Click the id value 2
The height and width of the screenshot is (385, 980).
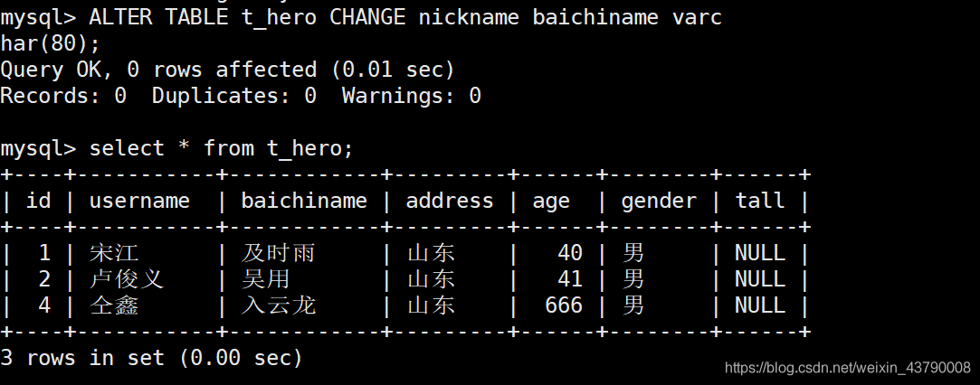pyautogui.click(x=44, y=279)
